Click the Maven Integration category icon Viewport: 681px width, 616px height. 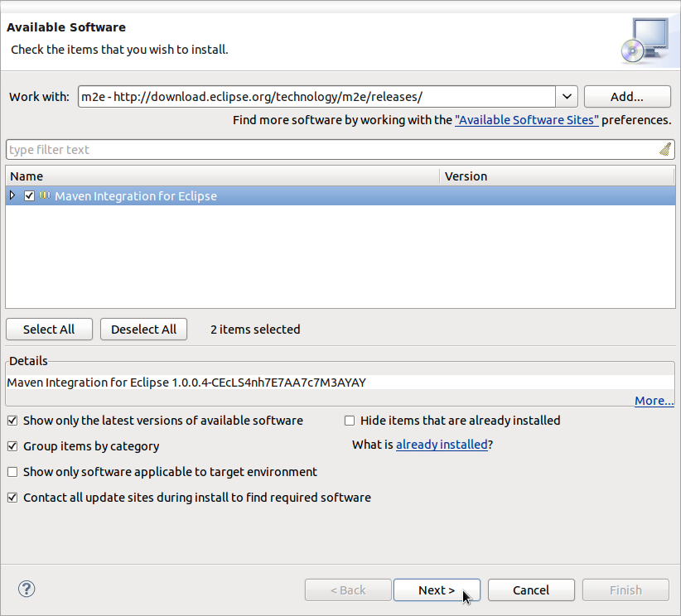point(45,196)
